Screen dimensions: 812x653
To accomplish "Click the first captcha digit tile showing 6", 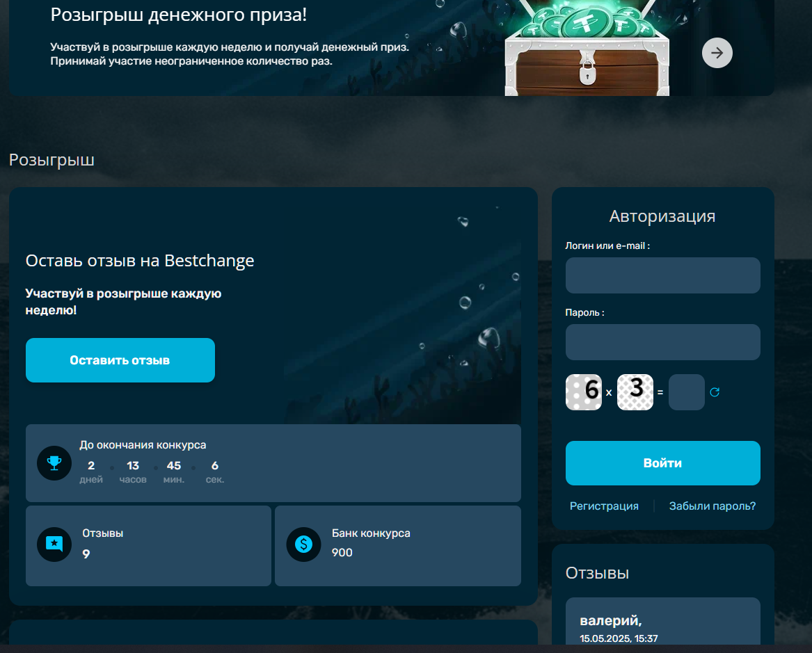I will click(x=583, y=392).
